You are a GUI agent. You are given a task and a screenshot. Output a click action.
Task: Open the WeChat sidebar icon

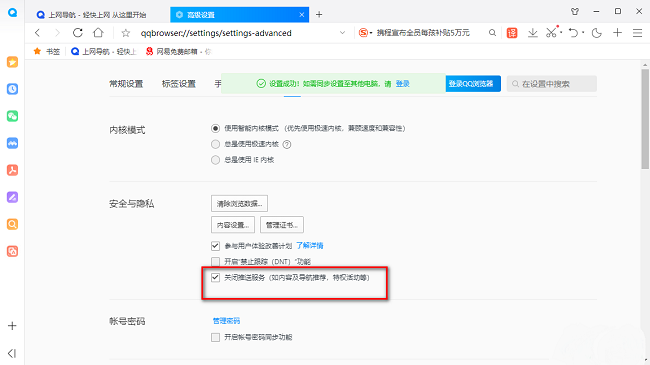coord(12,116)
